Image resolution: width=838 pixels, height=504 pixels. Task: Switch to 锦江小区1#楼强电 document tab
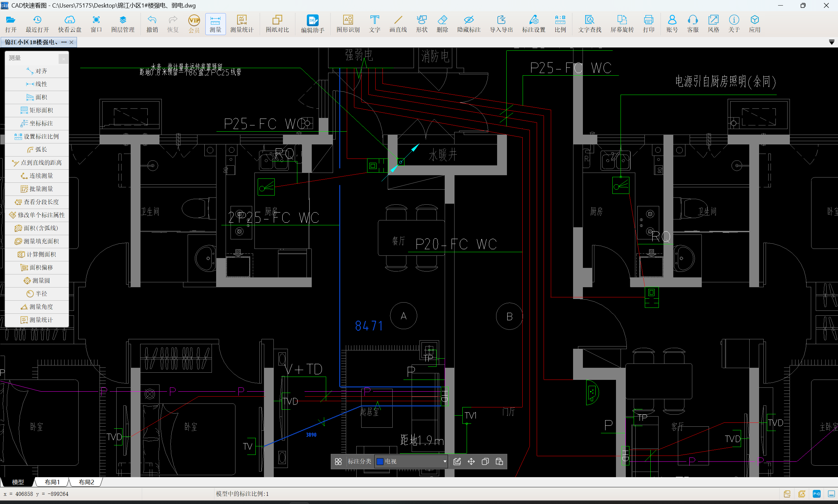(35, 42)
